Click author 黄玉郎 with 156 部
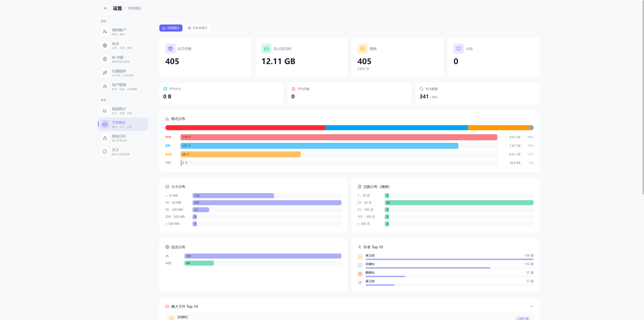644x320 pixels. [445, 257]
